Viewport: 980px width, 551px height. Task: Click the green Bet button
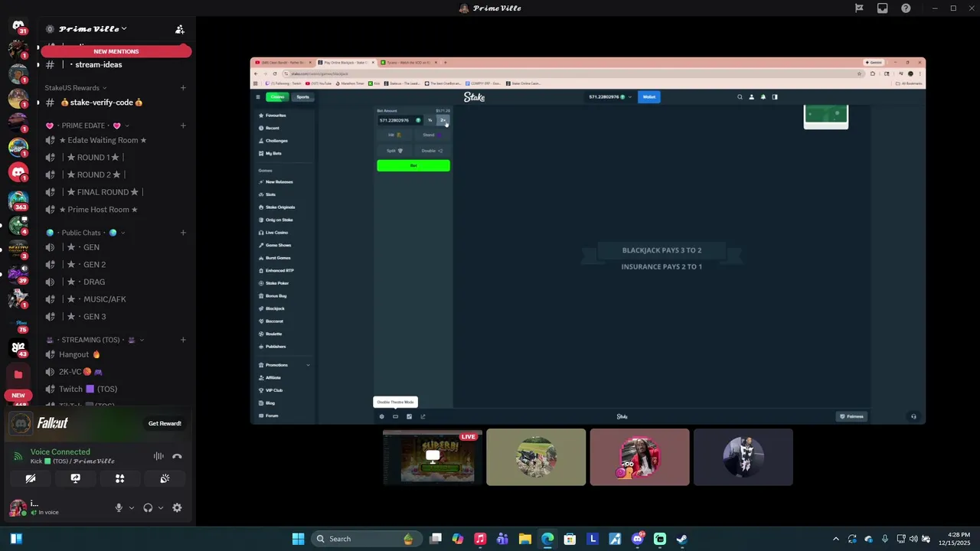(x=413, y=165)
